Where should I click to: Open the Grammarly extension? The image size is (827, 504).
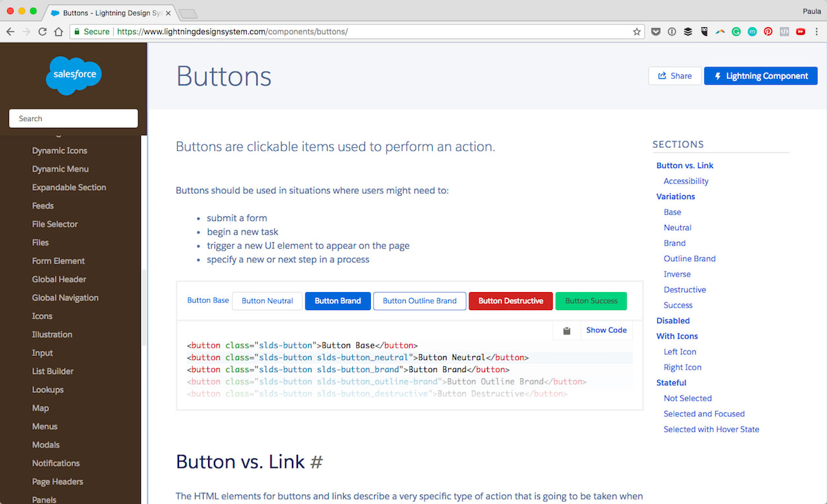tap(736, 32)
